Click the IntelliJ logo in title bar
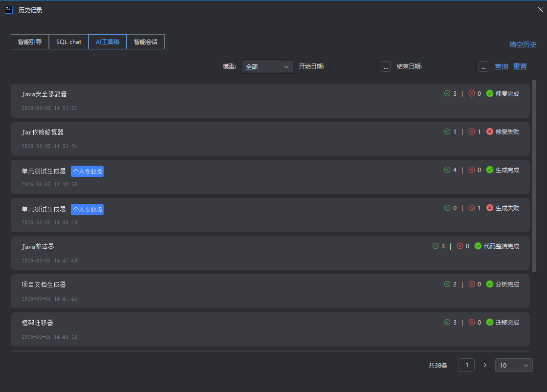 point(8,10)
